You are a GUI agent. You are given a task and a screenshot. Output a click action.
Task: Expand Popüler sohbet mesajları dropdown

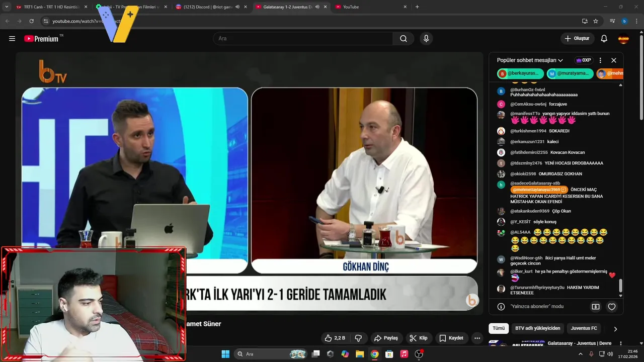tap(530, 60)
